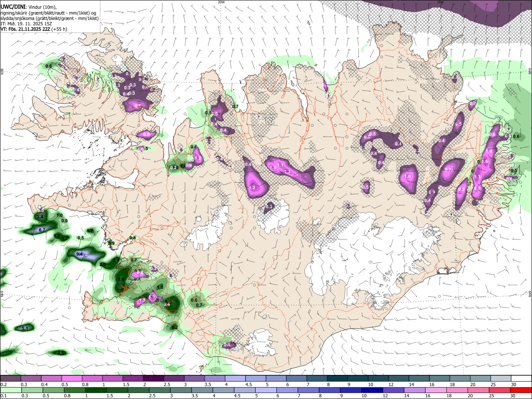532x399 pixels.
Task: Click the 3.4 rainfall value on the map
Action: pos(40,217)
